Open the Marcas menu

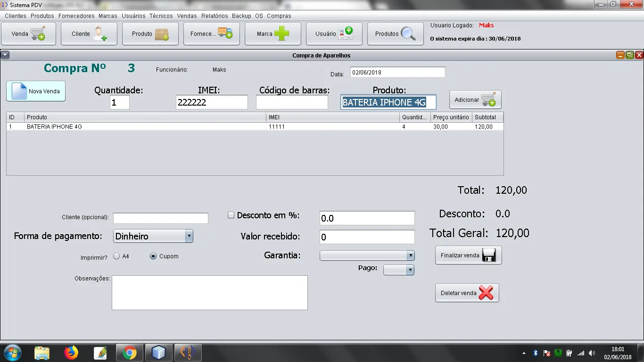click(x=108, y=16)
